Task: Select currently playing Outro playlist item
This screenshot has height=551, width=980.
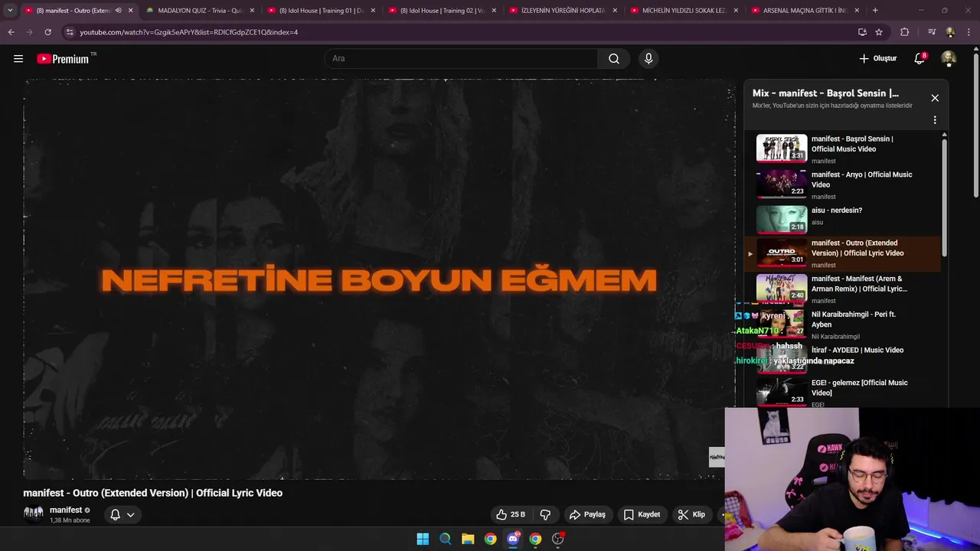Action: pos(842,253)
